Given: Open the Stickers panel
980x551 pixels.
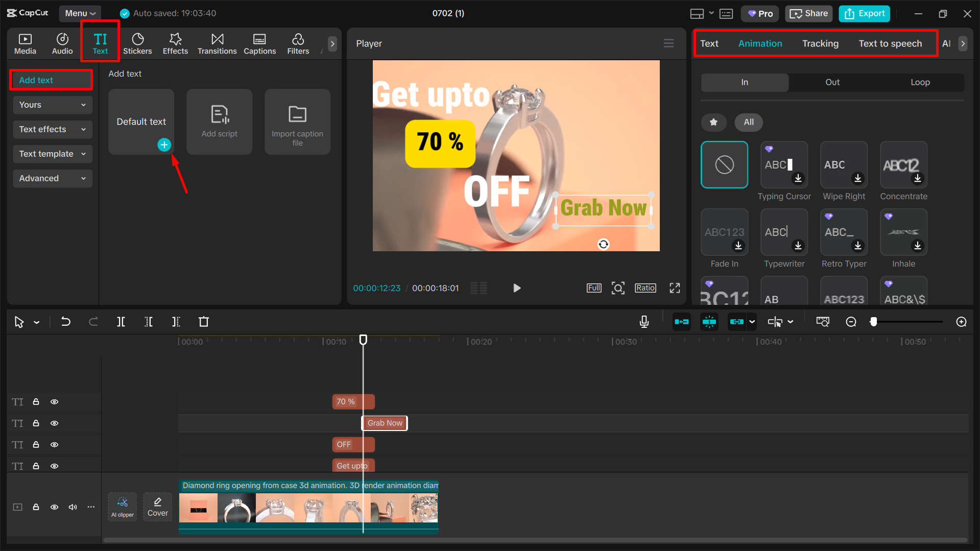Looking at the screenshot, I should (x=137, y=43).
